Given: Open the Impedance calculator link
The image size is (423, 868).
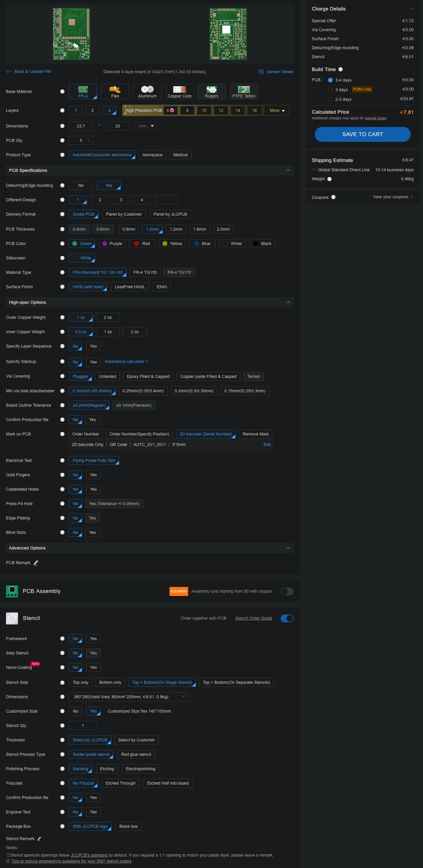Looking at the screenshot, I should click(126, 361).
